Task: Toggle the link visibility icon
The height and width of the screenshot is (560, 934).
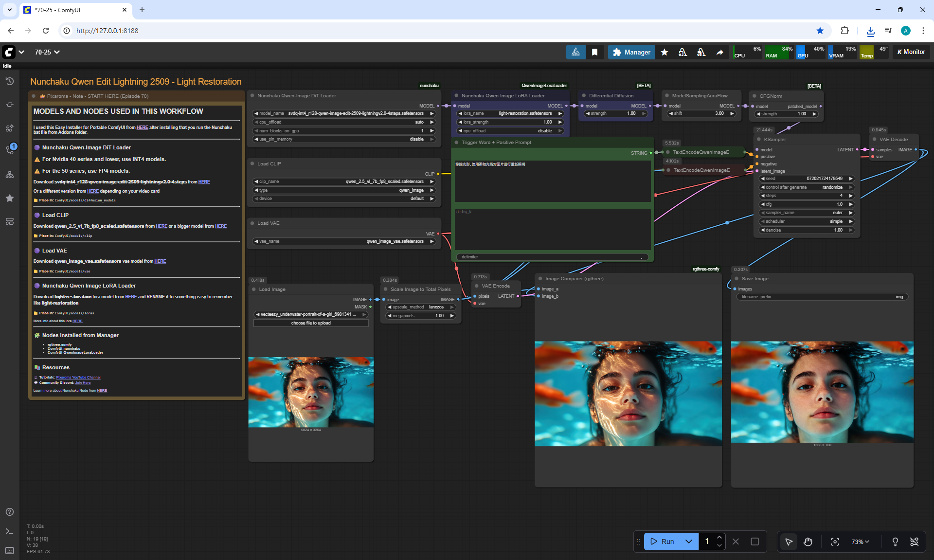Action: 914,542
